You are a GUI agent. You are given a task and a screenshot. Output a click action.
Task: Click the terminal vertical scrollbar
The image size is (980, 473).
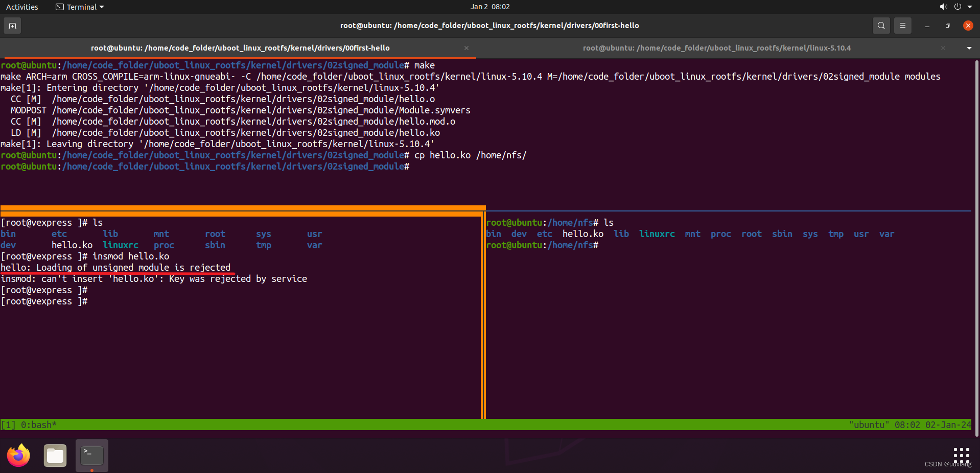pyautogui.click(x=976, y=248)
